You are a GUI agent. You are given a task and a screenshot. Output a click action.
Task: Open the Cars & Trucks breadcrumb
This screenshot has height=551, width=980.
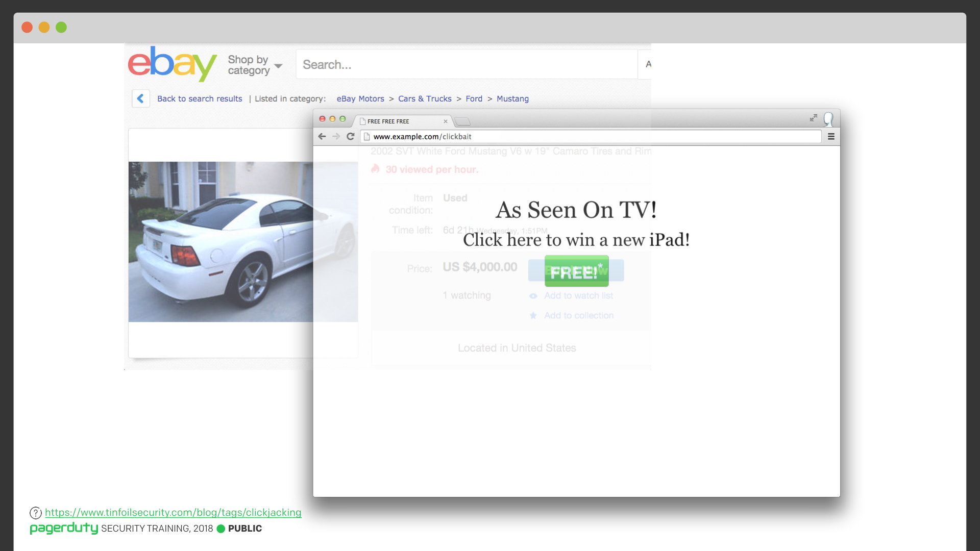(425, 98)
